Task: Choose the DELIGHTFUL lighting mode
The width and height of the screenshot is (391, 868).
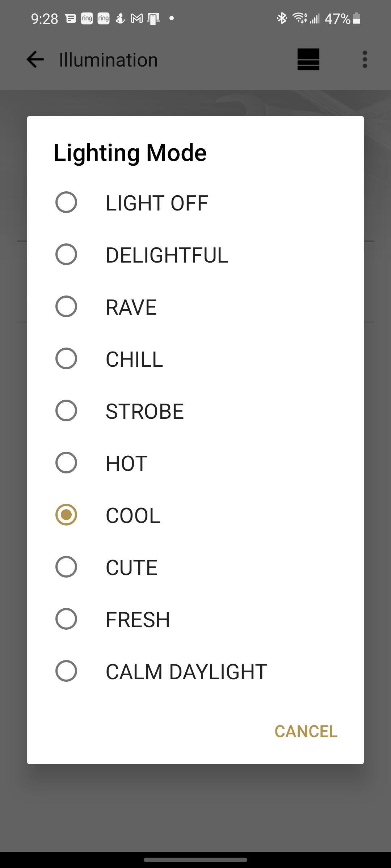Action: (x=66, y=255)
